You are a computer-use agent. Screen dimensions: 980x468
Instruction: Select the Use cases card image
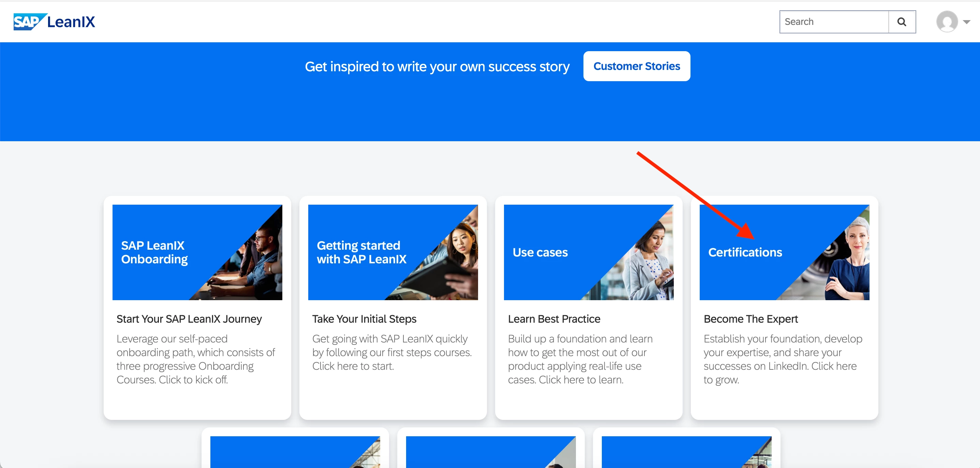click(x=588, y=252)
